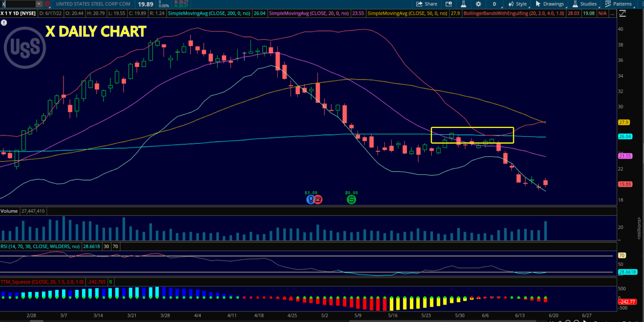The height and width of the screenshot is (322, 644).
Task: Click the 3/28 date on time axis
Action: tap(165, 316)
